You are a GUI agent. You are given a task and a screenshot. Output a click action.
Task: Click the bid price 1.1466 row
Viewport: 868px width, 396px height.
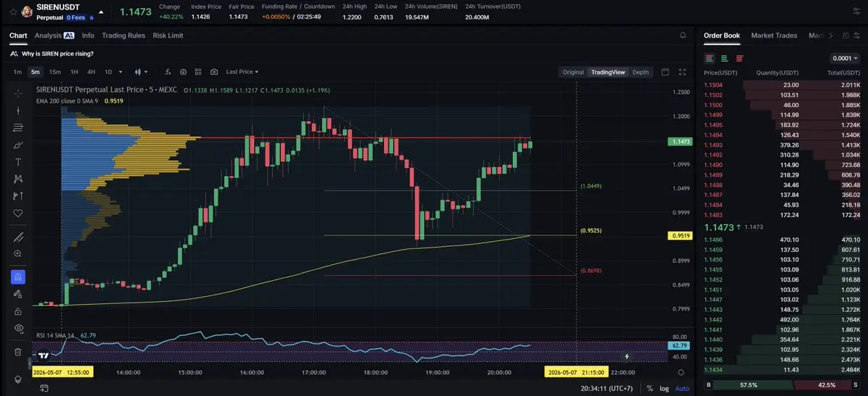click(782, 239)
